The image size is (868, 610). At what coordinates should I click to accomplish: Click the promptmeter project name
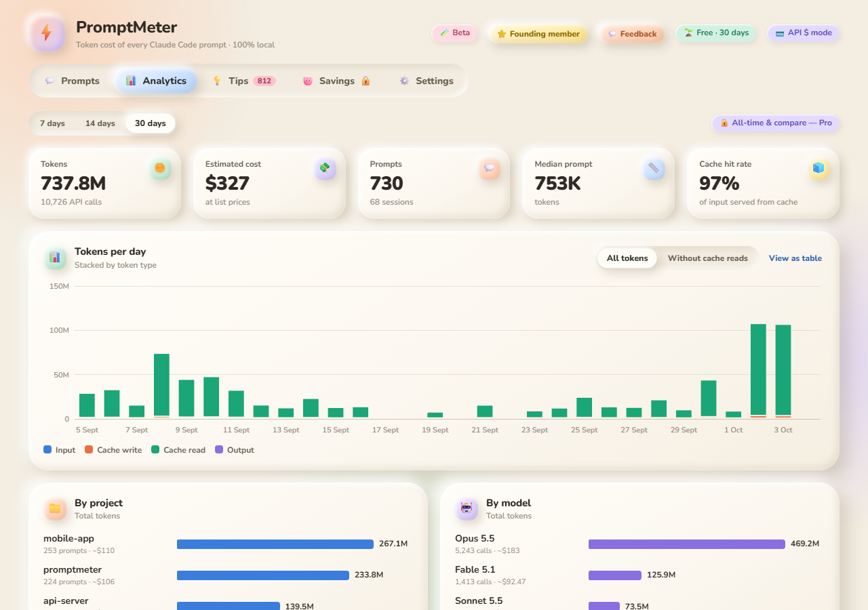[x=73, y=570]
